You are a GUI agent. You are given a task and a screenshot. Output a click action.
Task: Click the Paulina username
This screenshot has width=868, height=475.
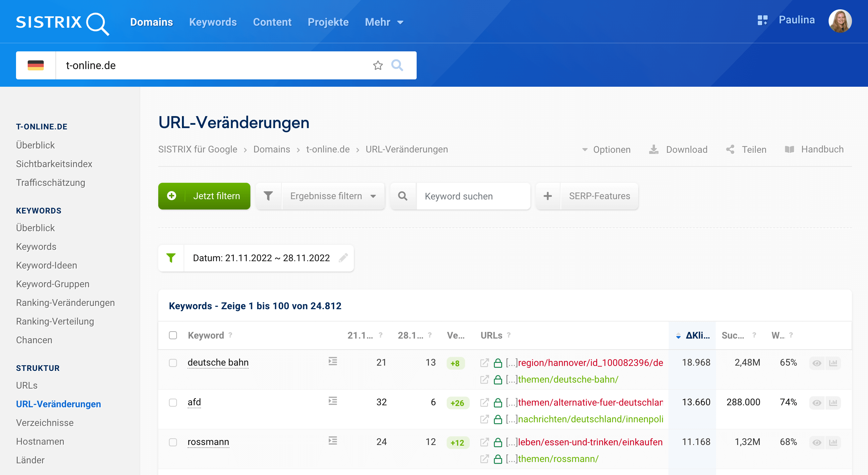tap(797, 20)
